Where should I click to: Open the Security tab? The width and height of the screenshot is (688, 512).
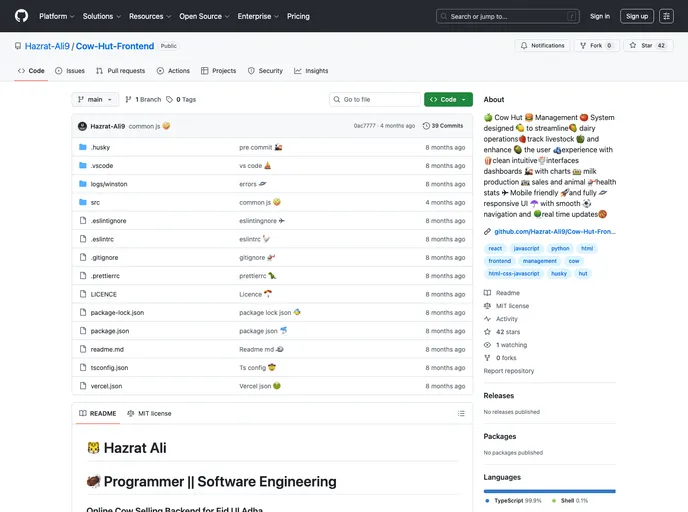[x=265, y=71]
